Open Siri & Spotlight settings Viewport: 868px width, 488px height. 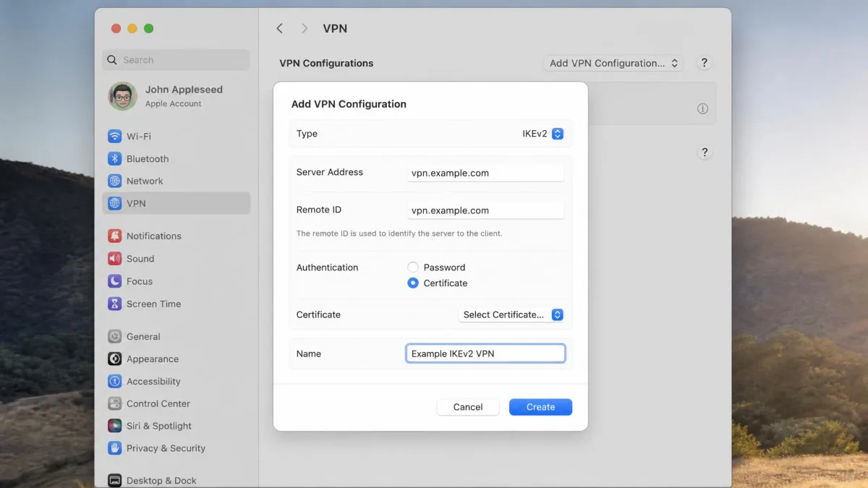pos(176,426)
